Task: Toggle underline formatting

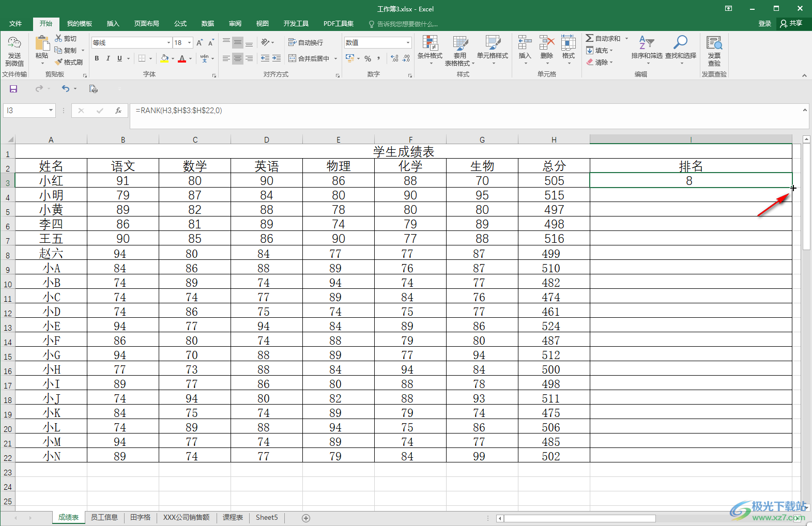Action: (119, 58)
